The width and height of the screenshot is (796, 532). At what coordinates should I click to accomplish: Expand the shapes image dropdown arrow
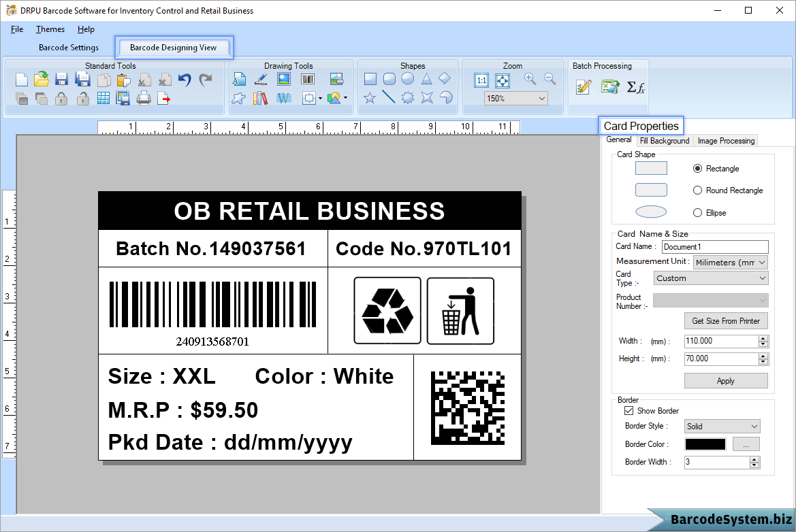coord(346,98)
